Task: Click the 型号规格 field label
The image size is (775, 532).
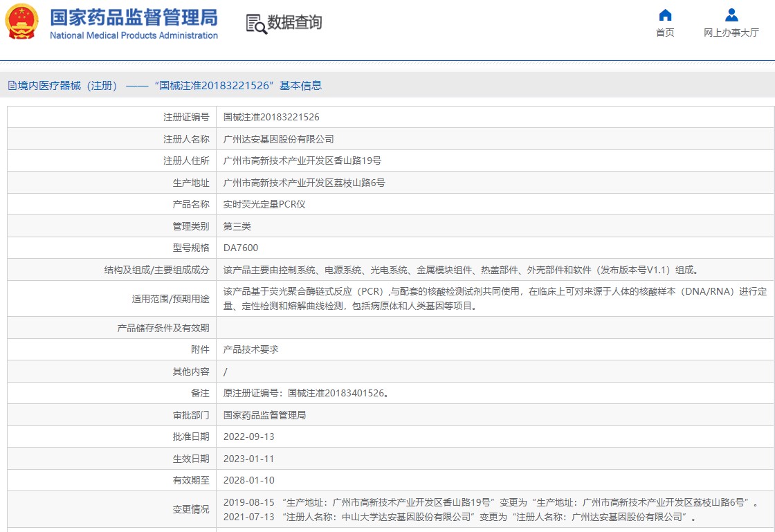Action: (x=191, y=248)
